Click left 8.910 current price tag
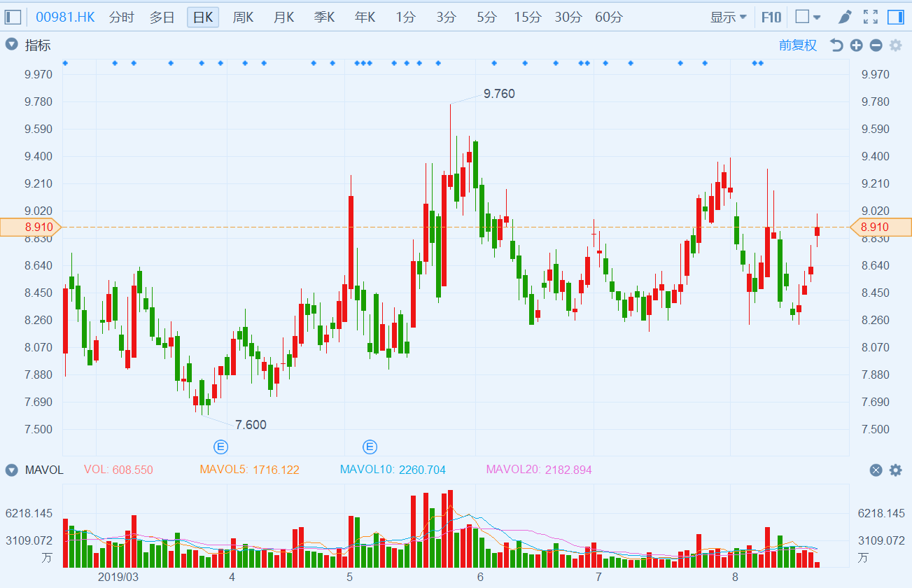This screenshot has width=912, height=588. [31, 227]
